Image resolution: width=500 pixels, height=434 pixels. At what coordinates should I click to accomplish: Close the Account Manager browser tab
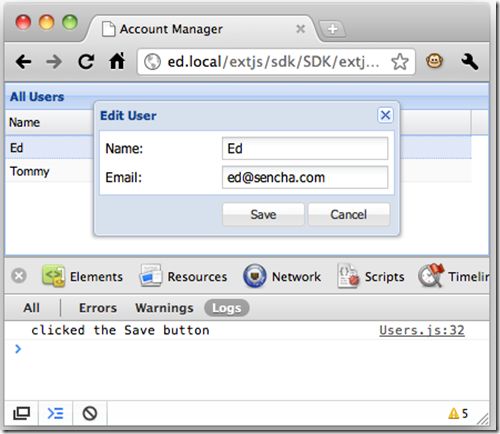coord(301,29)
